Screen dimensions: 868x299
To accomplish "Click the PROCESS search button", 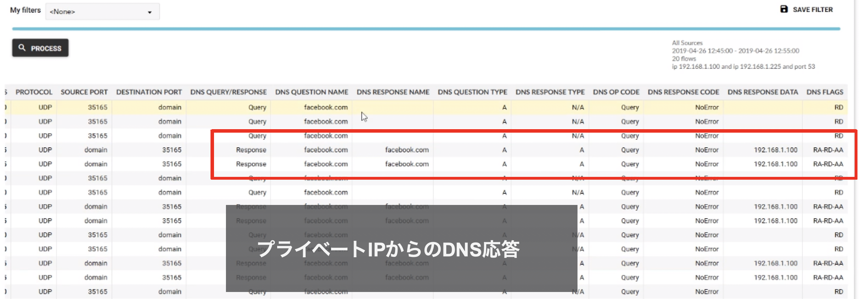I will point(40,48).
